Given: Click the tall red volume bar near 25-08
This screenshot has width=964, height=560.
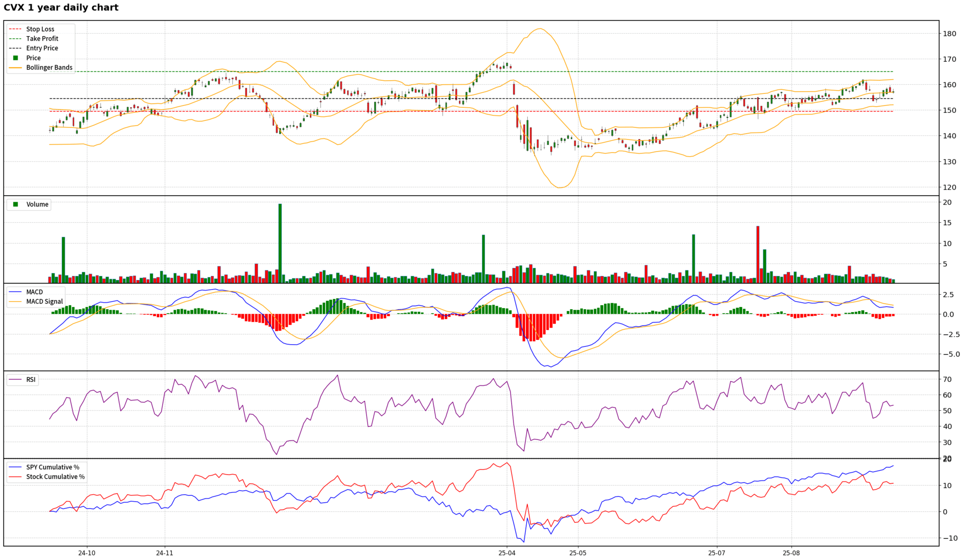Looking at the screenshot, I should 758,254.
